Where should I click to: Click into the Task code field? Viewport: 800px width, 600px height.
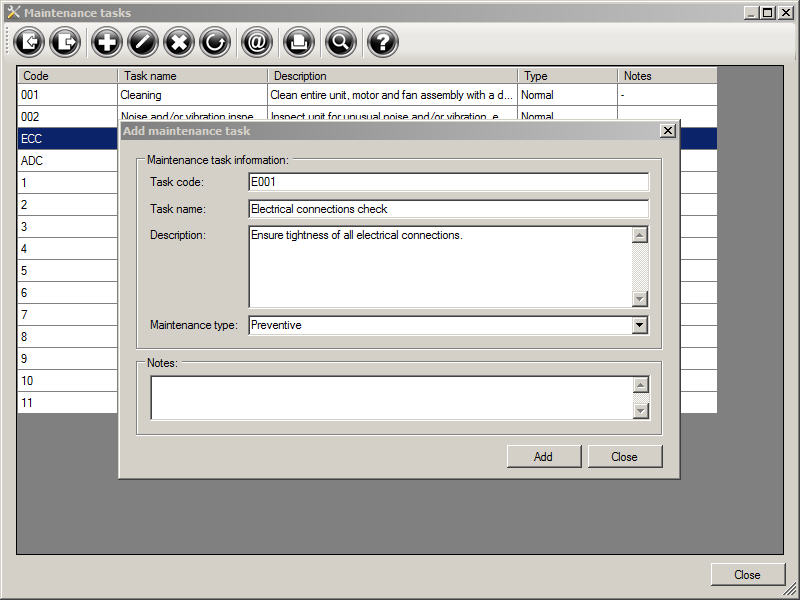(448, 182)
